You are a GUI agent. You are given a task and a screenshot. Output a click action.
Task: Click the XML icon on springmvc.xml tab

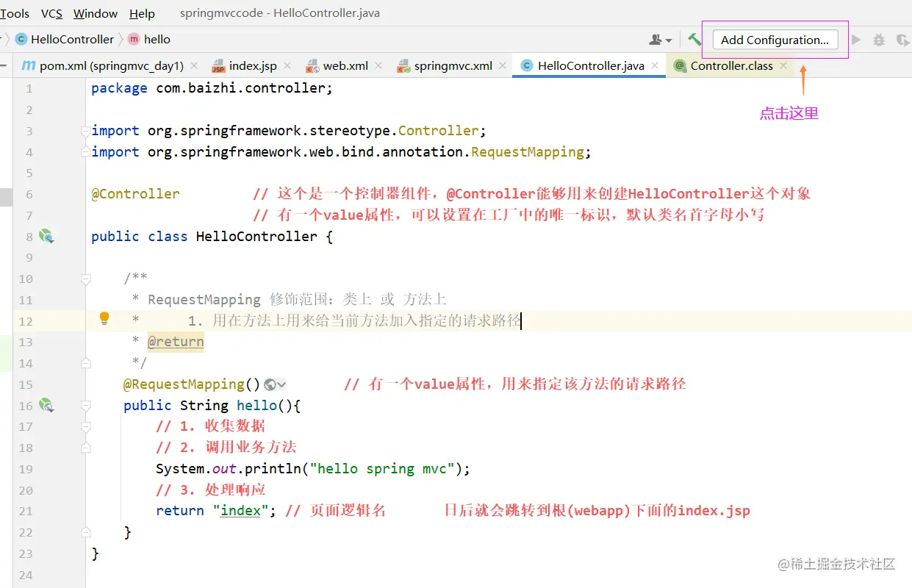(403, 66)
